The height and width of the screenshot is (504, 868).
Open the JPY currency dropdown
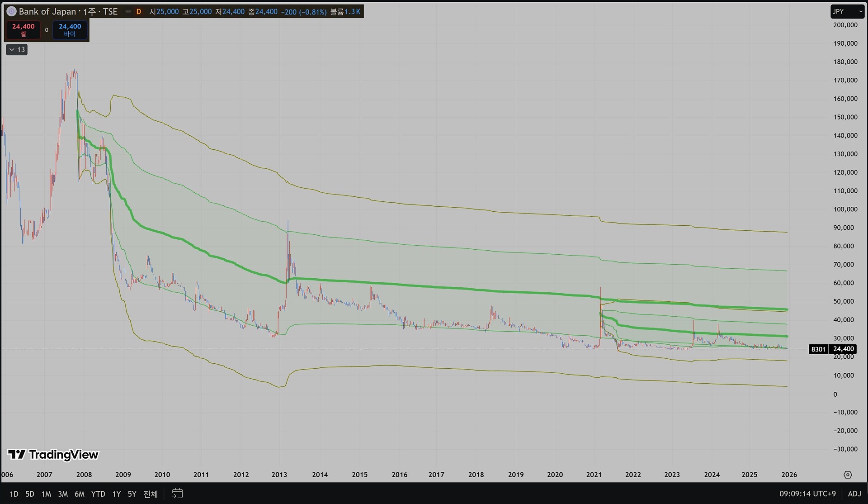tap(847, 12)
